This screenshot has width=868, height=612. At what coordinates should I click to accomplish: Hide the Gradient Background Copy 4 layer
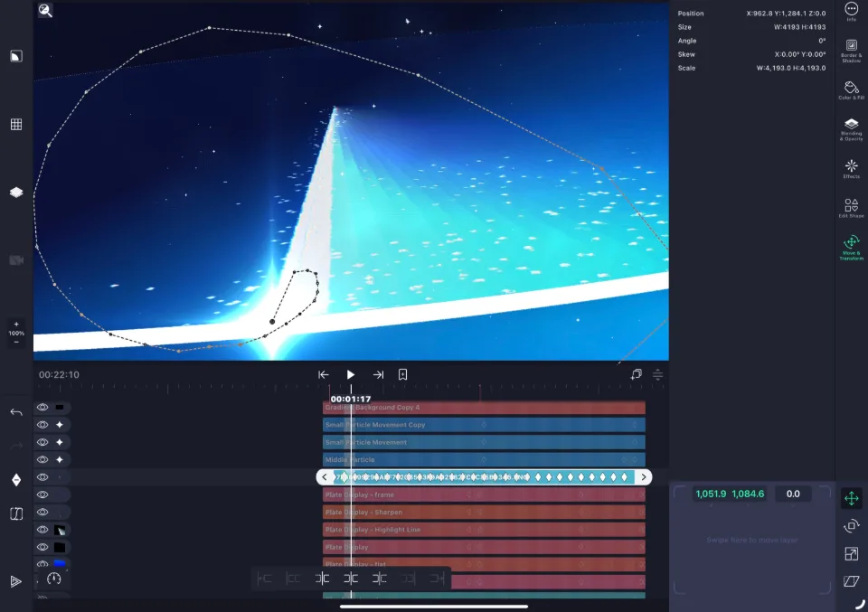(x=42, y=408)
